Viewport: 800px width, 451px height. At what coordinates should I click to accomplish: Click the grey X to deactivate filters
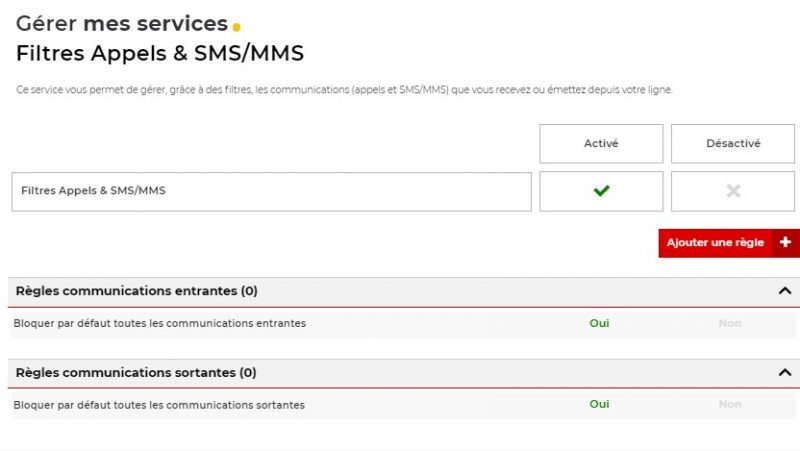point(733,191)
